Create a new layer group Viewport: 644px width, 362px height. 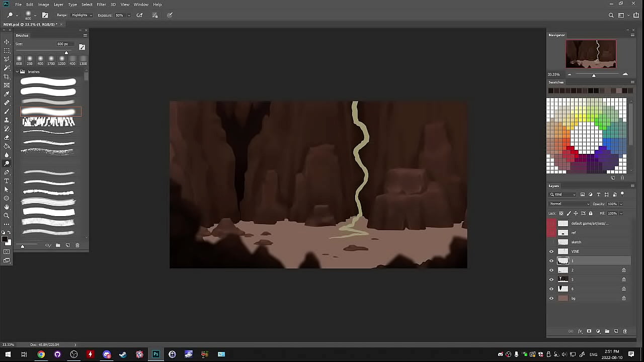tap(607, 331)
